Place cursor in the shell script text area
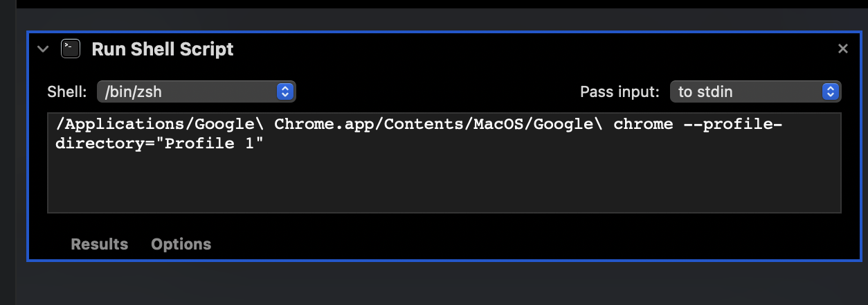 [x=443, y=180]
